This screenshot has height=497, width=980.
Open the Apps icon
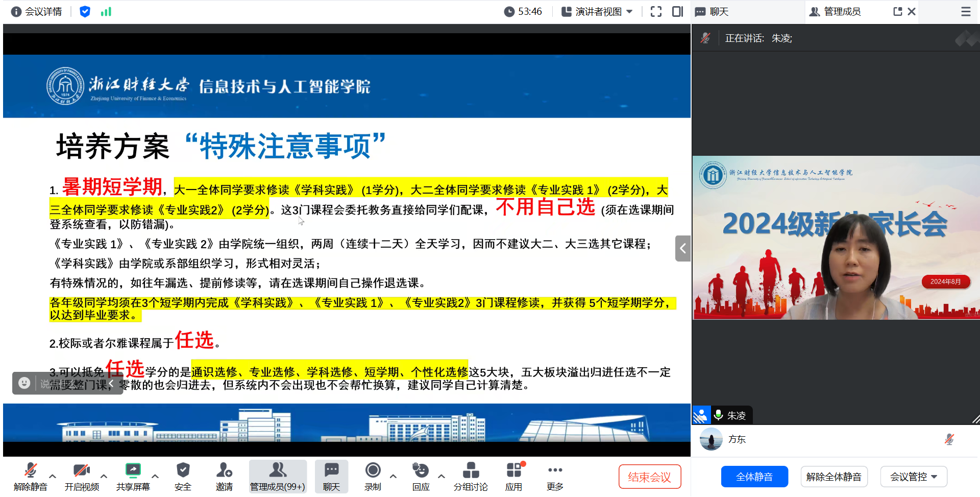coord(513,476)
